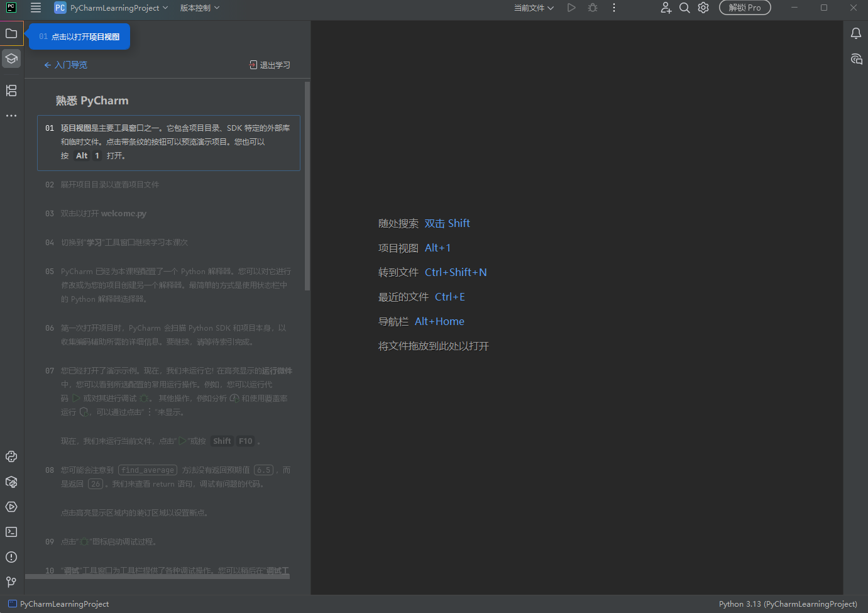Minimize the PyCharm window
The height and width of the screenshot is (613, 868).
[x=794, y=8]
